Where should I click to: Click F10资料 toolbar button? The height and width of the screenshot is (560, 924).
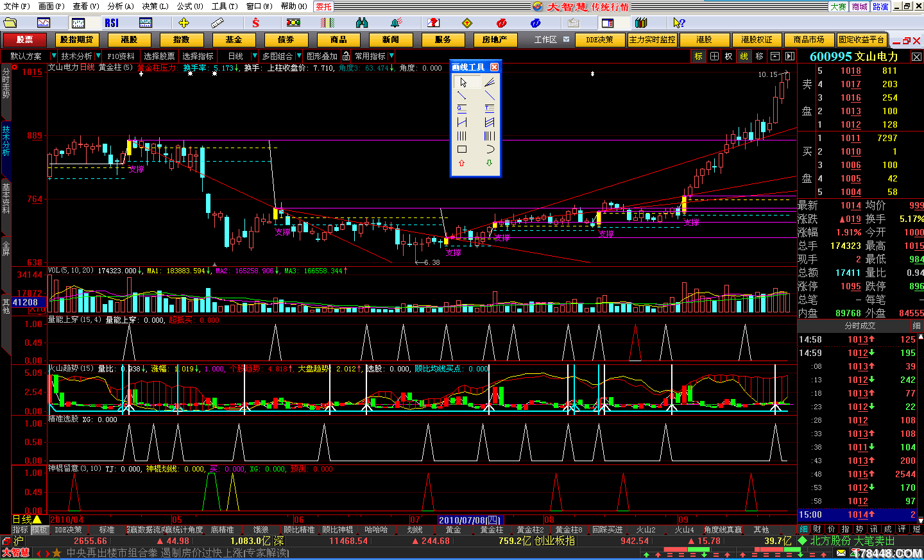click(121, 56)
